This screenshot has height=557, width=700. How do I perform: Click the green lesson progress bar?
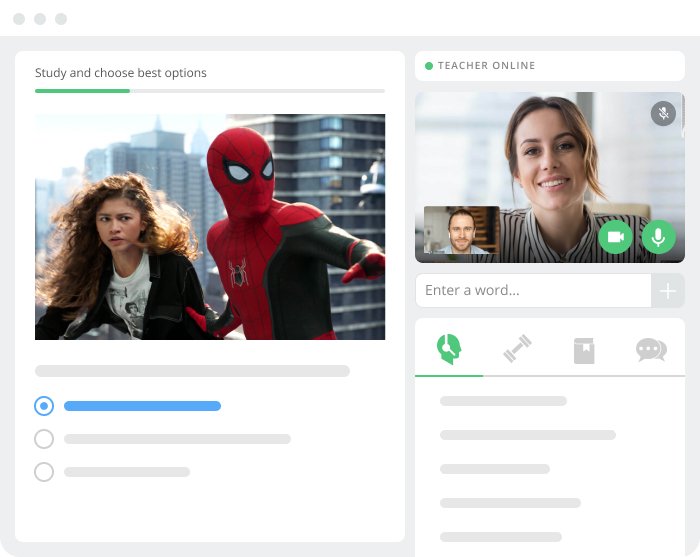pyautogui.click(x=82, y=91)
